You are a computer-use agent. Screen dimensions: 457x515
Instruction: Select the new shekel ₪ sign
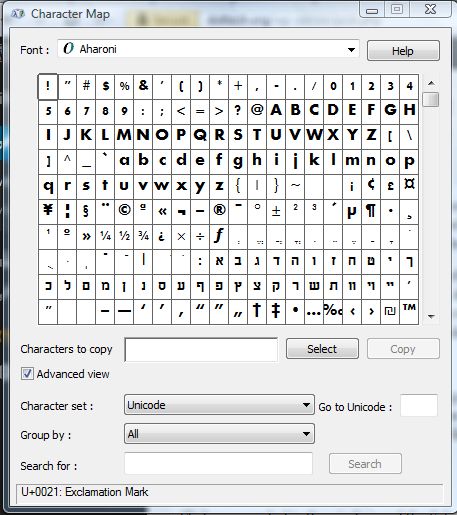click(390, 311)
